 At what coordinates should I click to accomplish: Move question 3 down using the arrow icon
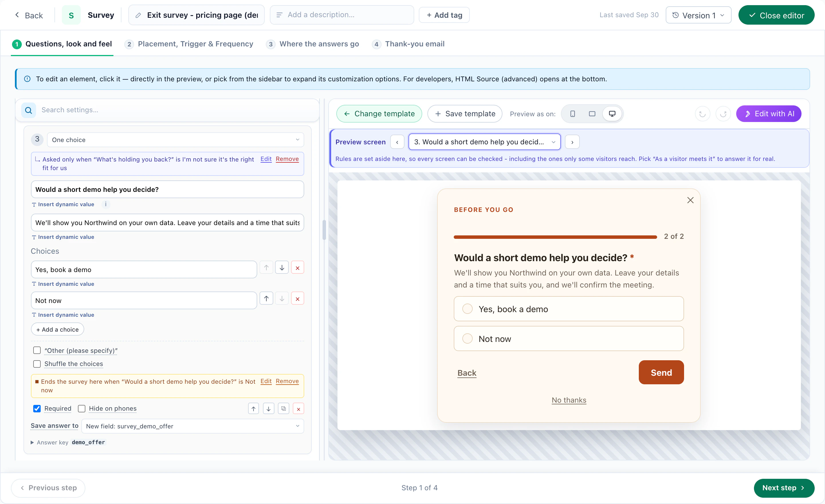(268, 409)
